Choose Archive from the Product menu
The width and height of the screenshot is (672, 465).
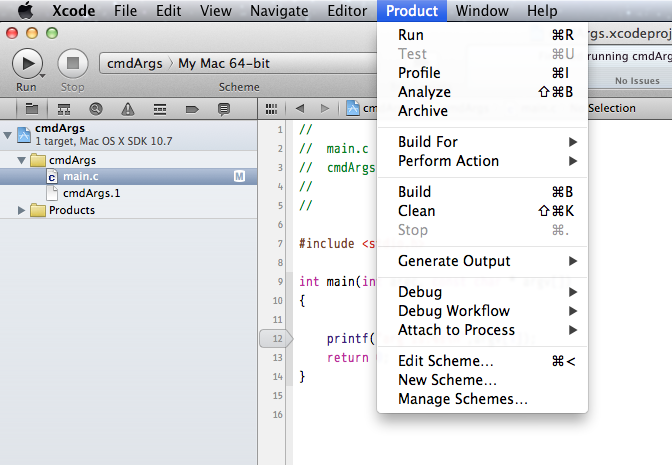pos(482,111)
